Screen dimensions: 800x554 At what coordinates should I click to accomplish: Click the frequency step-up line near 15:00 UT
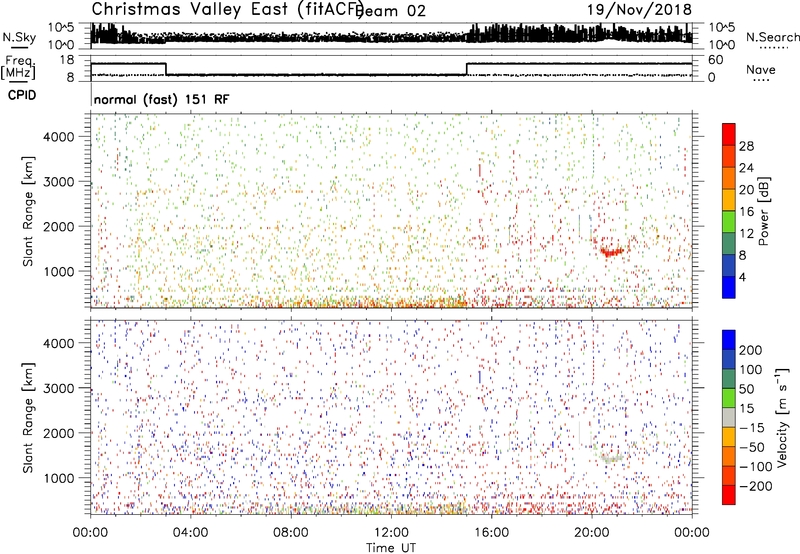point(466,69)
